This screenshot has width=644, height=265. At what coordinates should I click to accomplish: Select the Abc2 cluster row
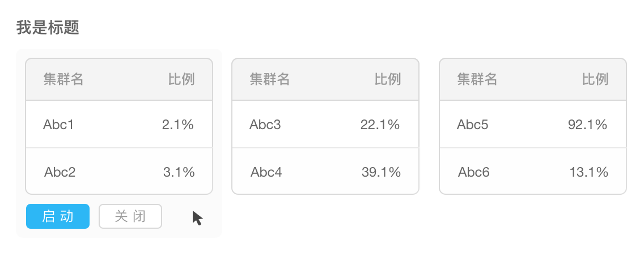(x=60, y=172)
